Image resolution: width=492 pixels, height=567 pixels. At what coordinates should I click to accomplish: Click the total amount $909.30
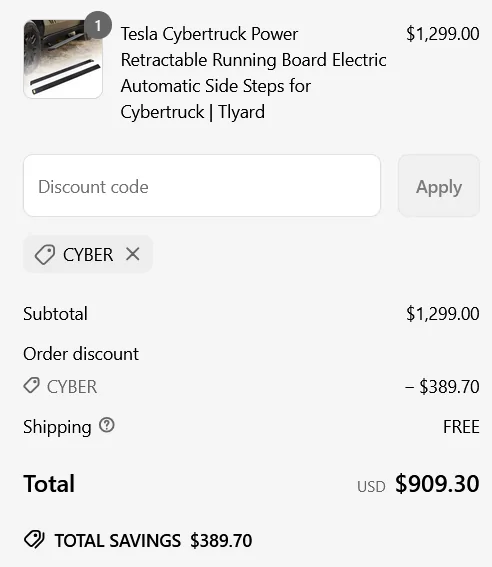coord(437,483)
